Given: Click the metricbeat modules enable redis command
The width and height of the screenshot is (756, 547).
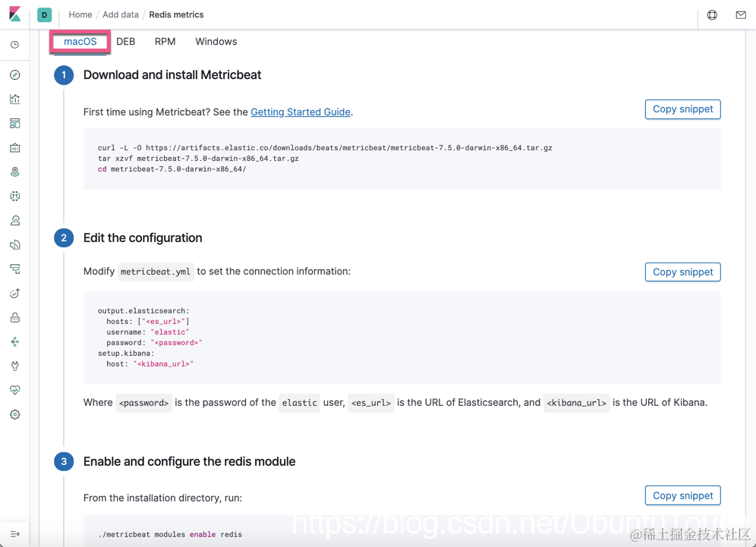Looking at the screenshot, I should pyautogui.click(x=170, y=534).
